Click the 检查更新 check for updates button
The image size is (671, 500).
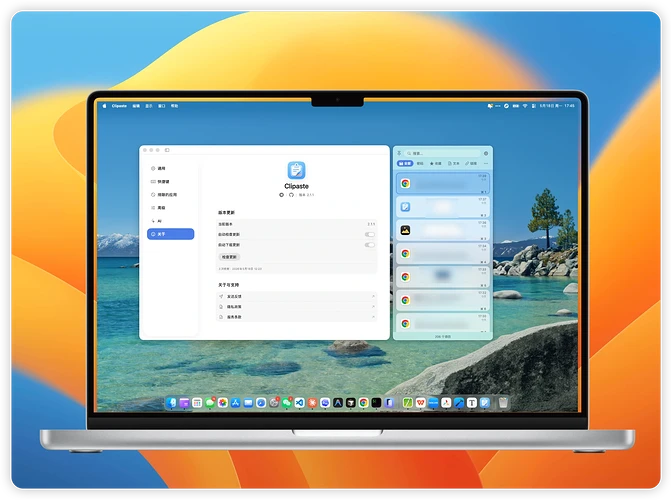229,257
